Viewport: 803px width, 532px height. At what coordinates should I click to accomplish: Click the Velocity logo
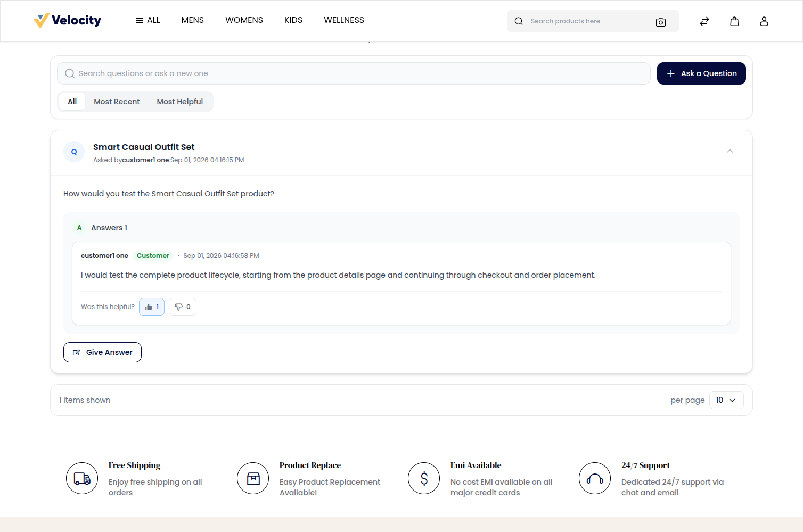point(67,21)
